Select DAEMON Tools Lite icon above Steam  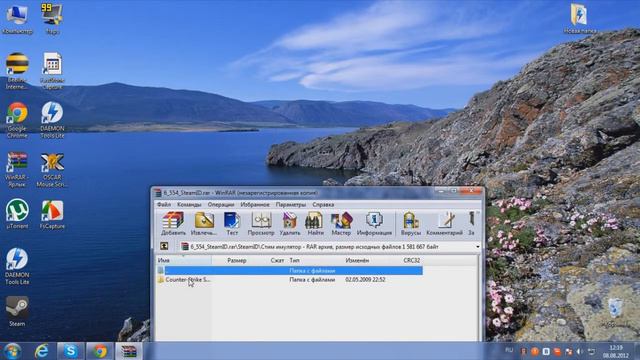pyautogui.click(x=17, y=266)
